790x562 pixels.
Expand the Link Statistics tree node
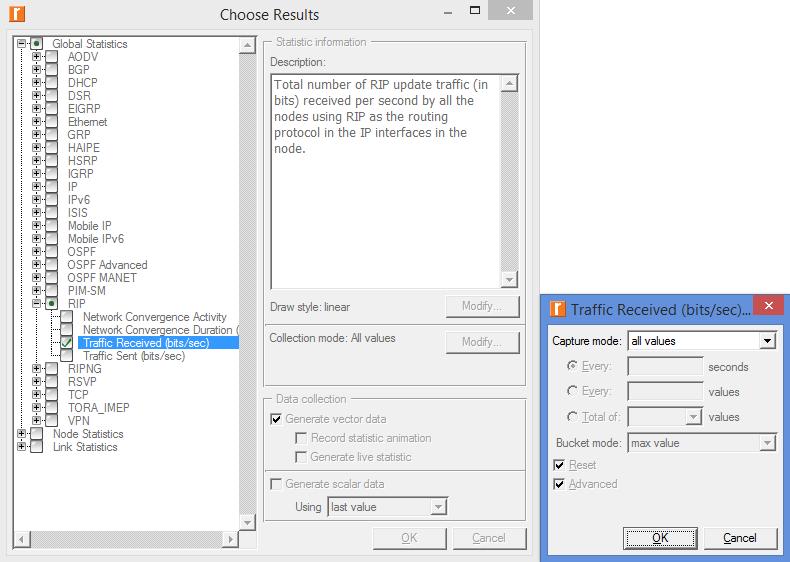point(21,447)
